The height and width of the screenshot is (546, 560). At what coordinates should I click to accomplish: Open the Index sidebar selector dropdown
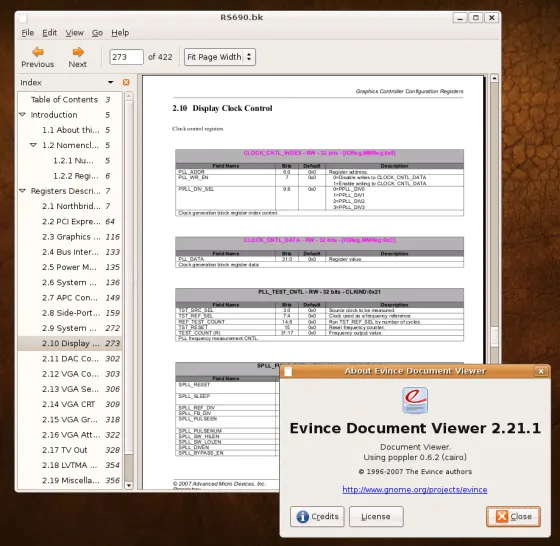click(x=111, y=82)
